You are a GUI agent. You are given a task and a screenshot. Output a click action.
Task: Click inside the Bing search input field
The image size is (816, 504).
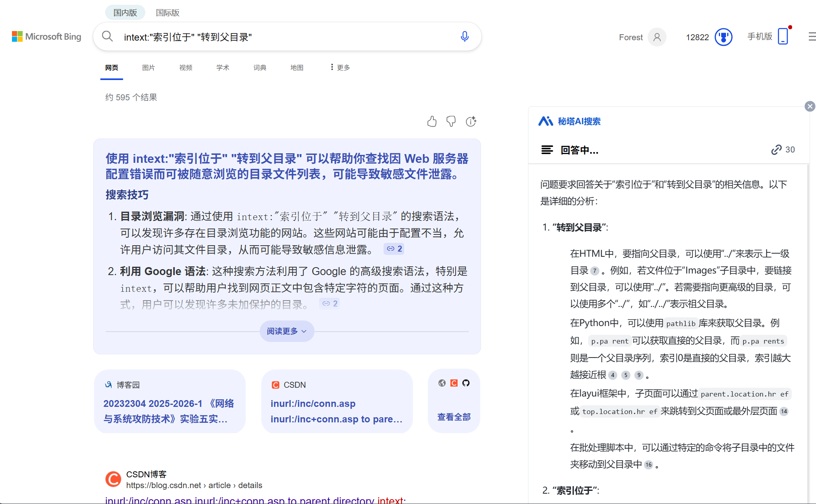(287, 37)
